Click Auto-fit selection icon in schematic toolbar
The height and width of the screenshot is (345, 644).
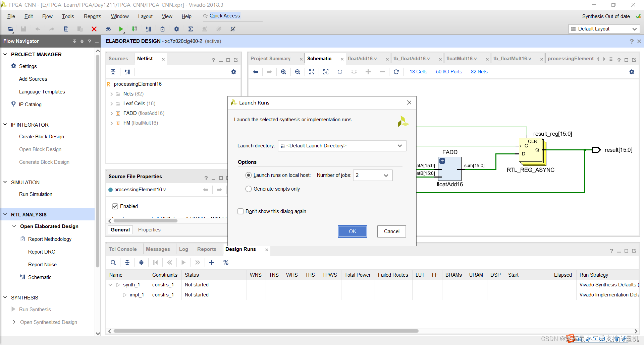pyautogui.click(x=326, y=72)
